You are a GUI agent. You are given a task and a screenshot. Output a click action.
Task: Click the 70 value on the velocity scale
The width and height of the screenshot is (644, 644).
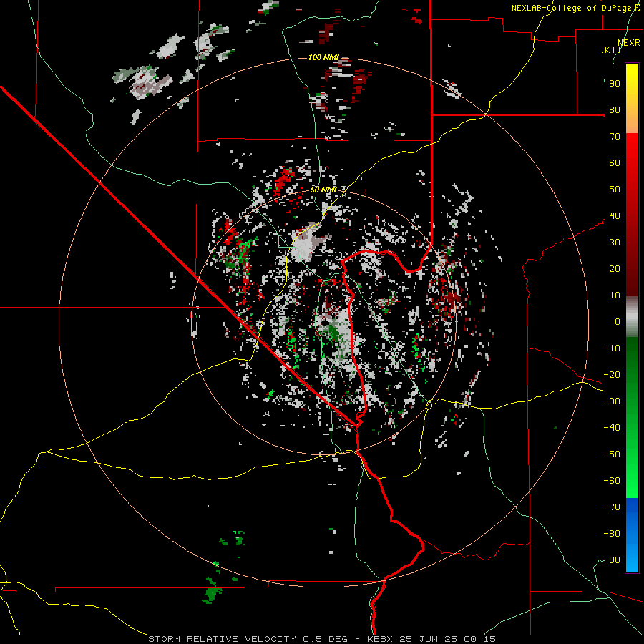[x=615, y=137]
